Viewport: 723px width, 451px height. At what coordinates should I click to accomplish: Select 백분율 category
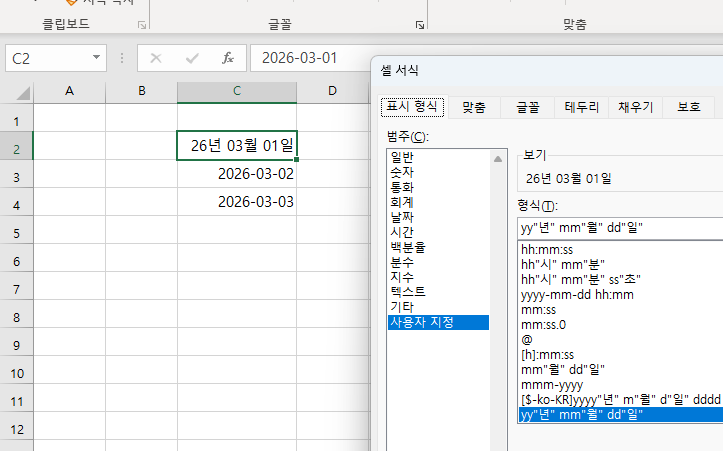tap(438, 248)
